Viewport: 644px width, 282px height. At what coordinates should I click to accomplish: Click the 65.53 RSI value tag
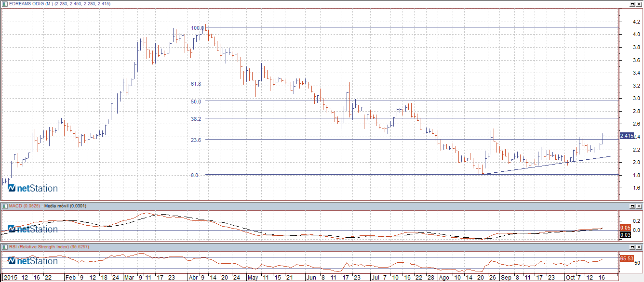coord(626,258)
